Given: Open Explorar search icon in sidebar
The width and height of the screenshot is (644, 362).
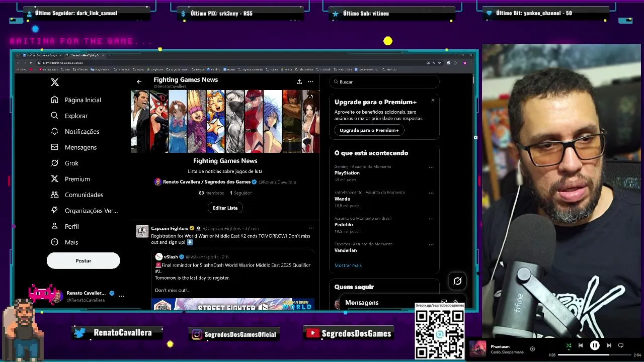Looking at the screenshot, I should (54, 116).
